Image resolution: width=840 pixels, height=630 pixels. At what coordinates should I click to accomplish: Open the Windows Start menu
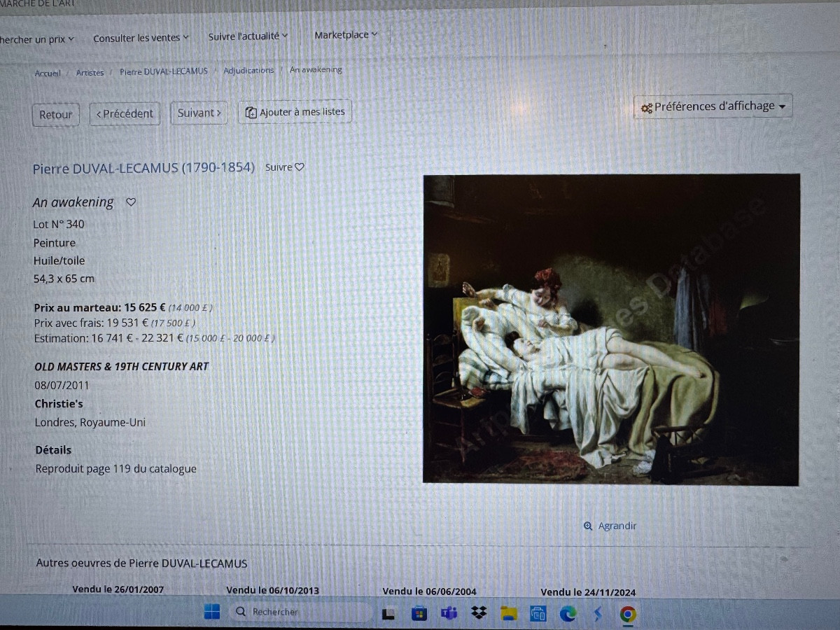[212, 612]
